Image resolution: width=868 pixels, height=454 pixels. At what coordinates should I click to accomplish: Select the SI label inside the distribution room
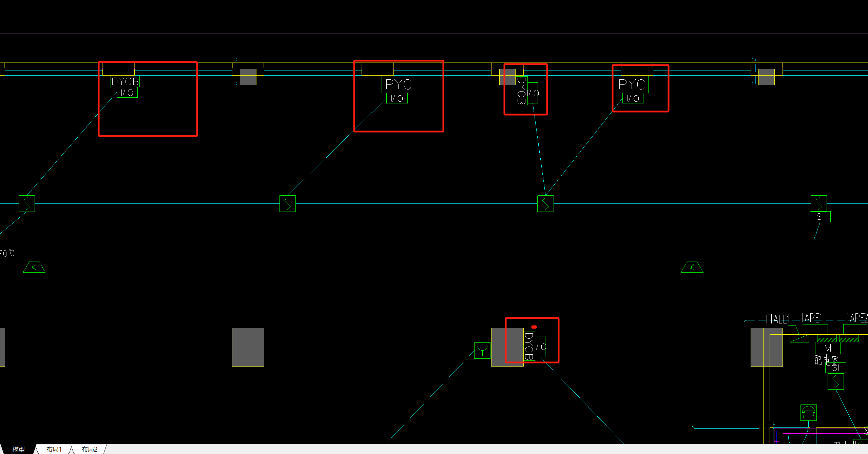point(836,368)
